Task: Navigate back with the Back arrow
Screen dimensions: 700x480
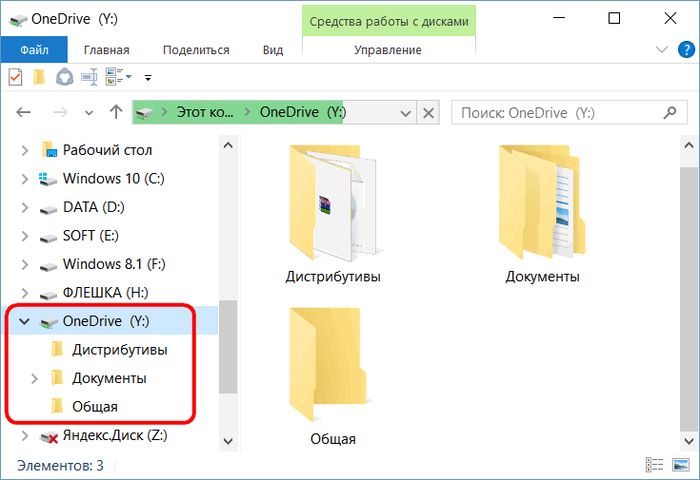Action: tap(24, 113)
